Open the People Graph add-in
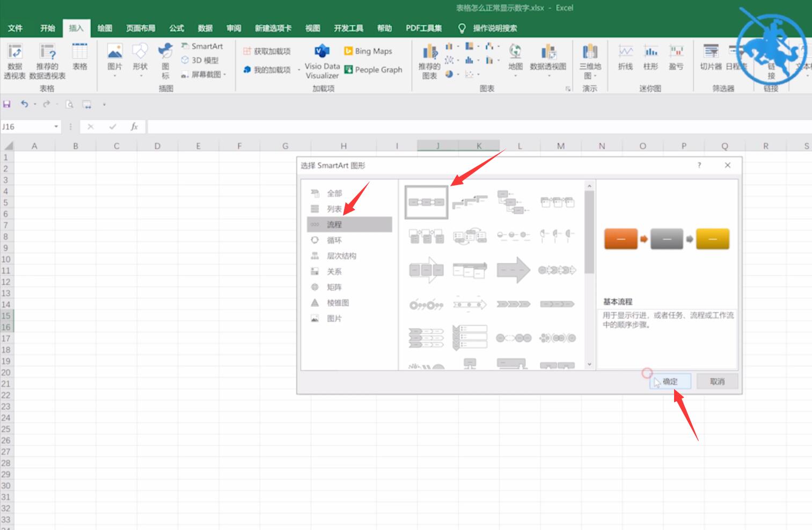812x530 pixels. (373, 70)
